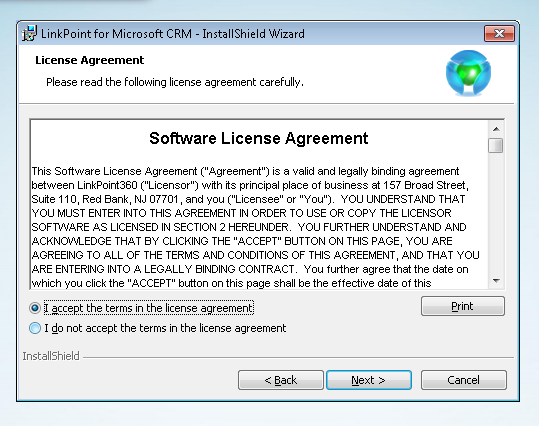Screen dimensions: 539x426
Task: Select the do not accept radio button
Action: (35, 328)
